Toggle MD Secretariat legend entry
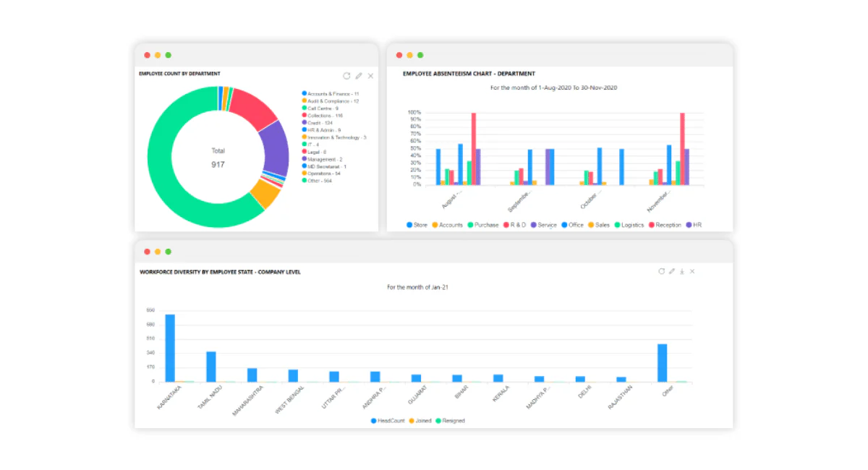This screenshot has width=868, height=470. [324, 166]
